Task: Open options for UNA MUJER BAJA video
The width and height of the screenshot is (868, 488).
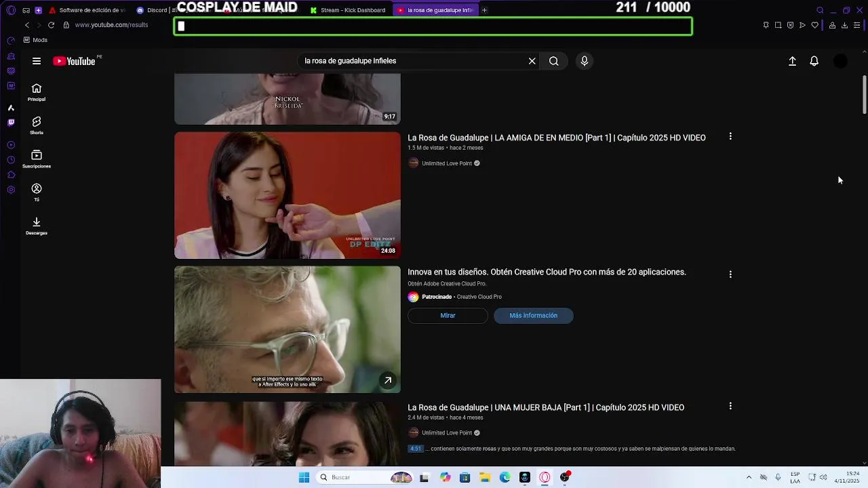Action: click(730, 406)
